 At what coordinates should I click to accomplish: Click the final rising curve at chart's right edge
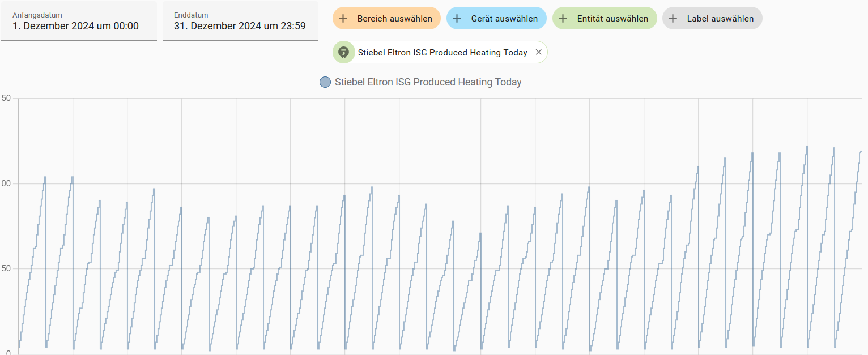857,181
